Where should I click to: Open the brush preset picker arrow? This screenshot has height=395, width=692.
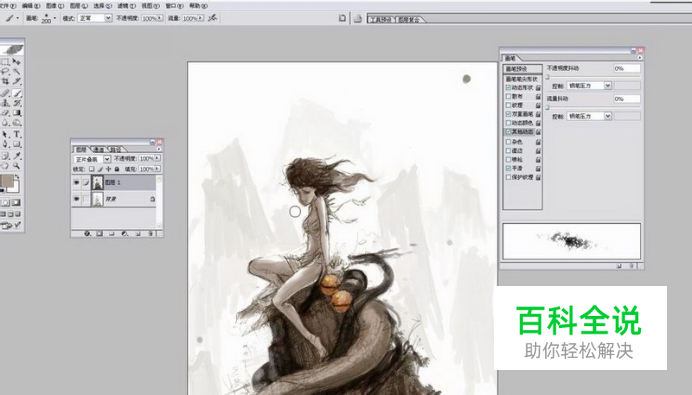[x=55, y=19]
